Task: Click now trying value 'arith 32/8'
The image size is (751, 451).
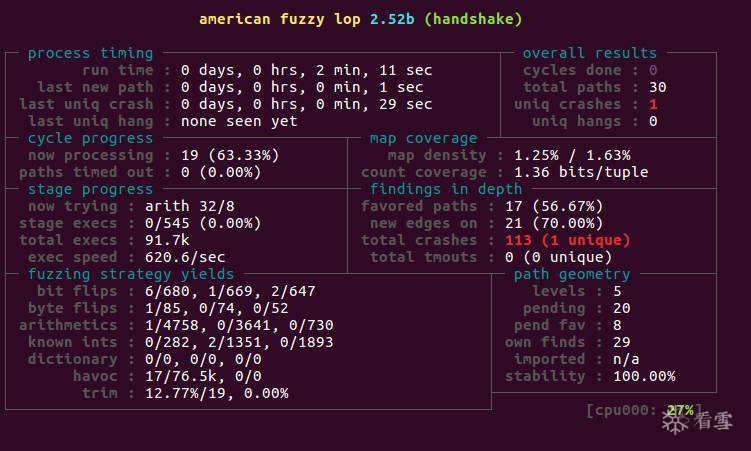Action: click(x=190, y=206)
